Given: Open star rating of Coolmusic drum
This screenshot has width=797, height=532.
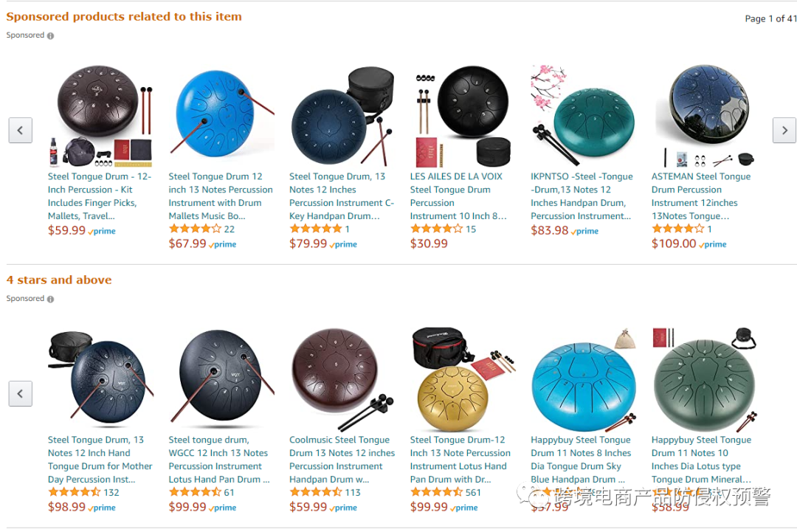Looking at the screenshot, I should (x=316, y=492).
